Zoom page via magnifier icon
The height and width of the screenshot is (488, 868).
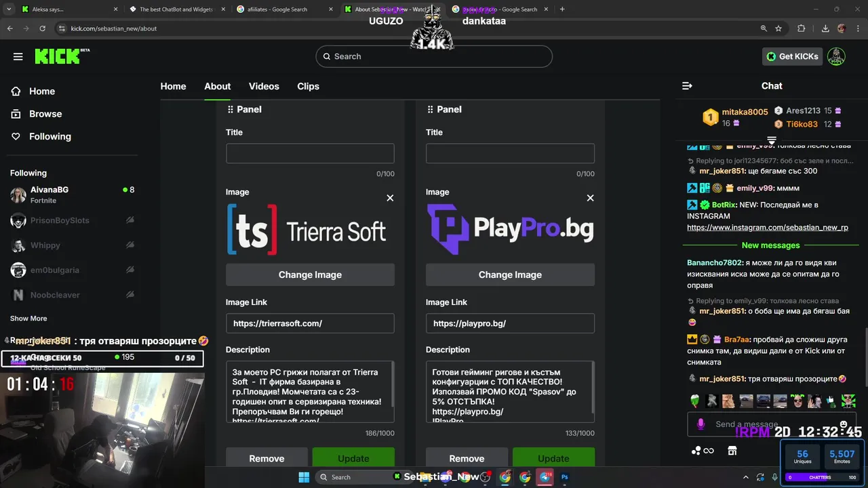(x=764, y=28)
